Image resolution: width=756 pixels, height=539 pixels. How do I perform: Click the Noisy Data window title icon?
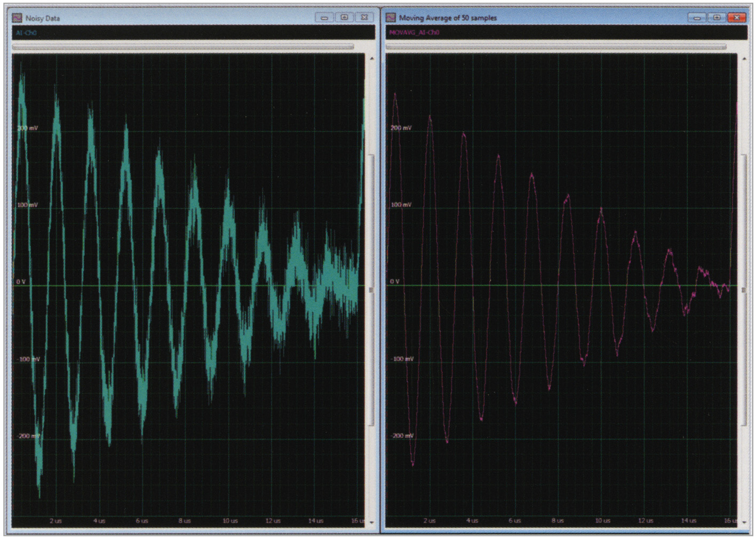tap(17, 18)
